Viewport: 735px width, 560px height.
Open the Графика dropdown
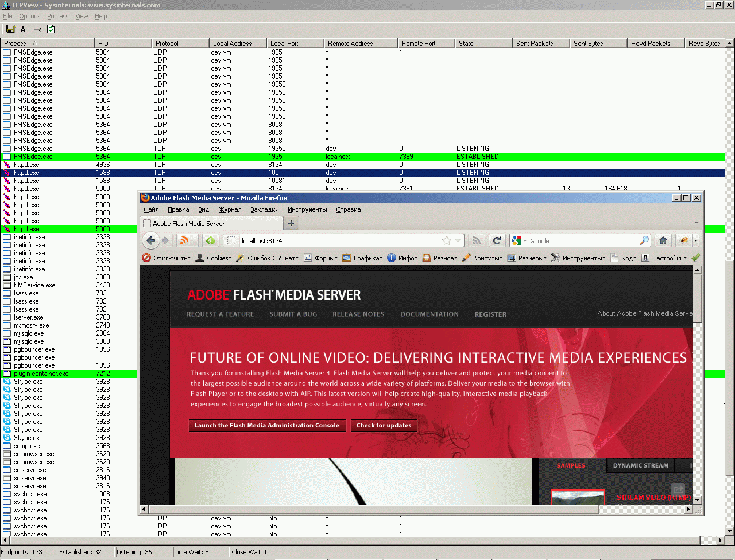point(363,258)
